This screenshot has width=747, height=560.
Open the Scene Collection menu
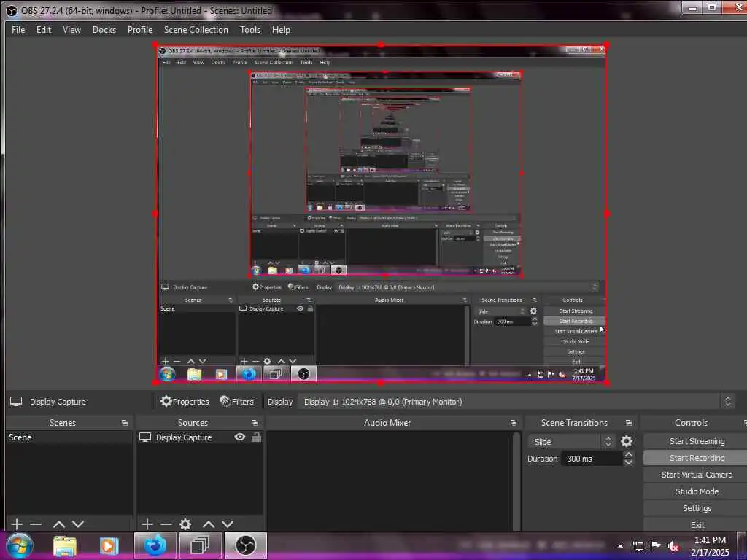click(x=196, y=29)
